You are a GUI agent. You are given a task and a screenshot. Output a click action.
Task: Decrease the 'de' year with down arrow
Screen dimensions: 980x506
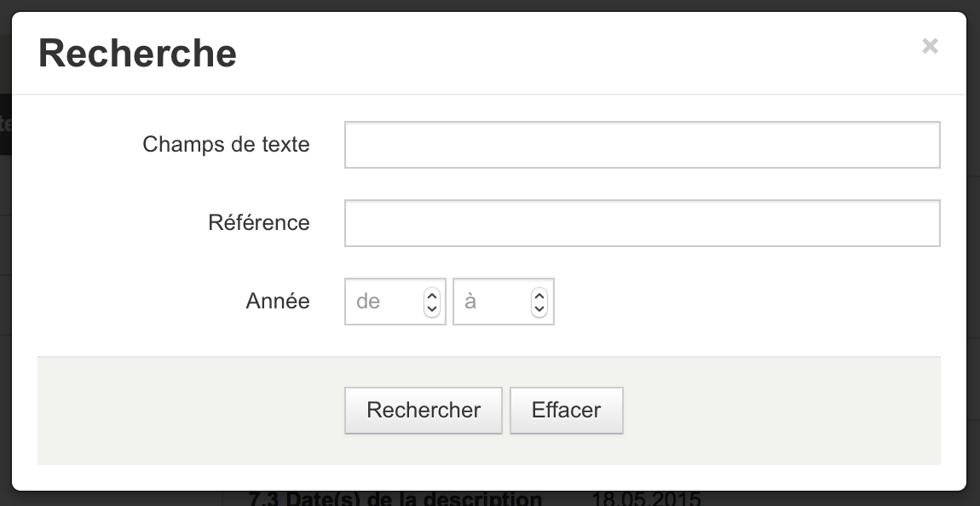432,309
